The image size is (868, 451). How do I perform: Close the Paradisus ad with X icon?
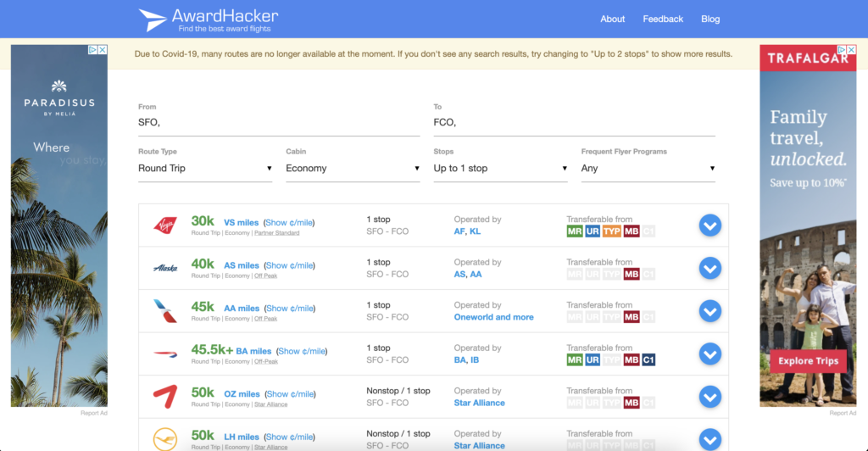point(103,50)
